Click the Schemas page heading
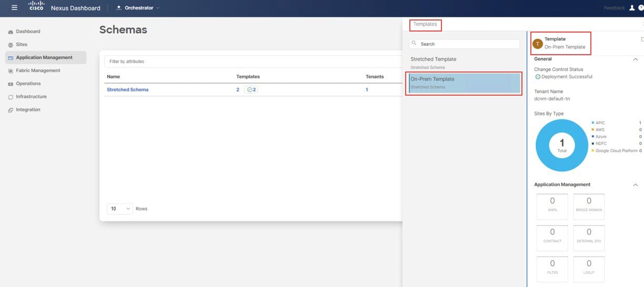This screenshot has width=644, height=287. coord(123,30)
